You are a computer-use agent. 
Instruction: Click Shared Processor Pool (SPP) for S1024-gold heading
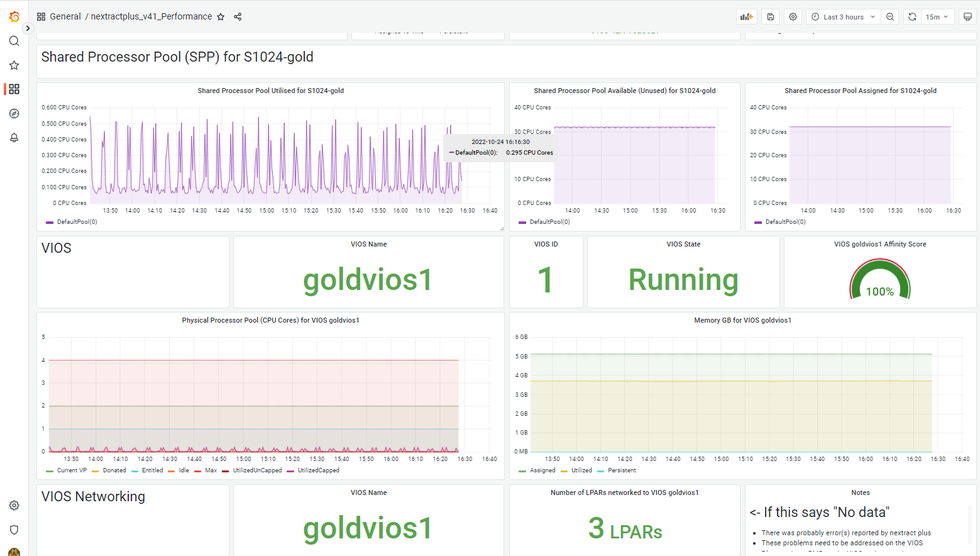[177, 57]
